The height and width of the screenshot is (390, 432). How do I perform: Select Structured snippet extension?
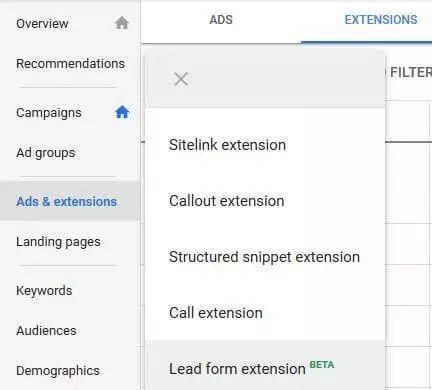(x=265, y=257)
